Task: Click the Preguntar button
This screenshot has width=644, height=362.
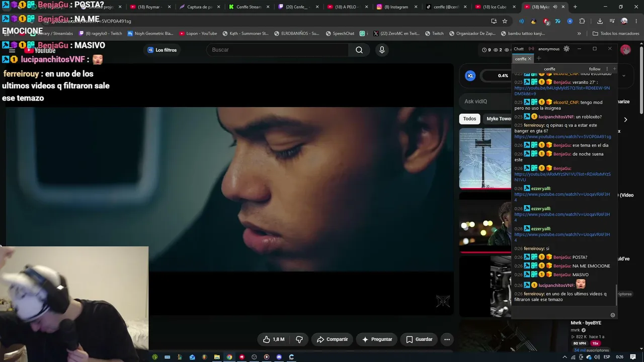Action: (x=377, y=339)
